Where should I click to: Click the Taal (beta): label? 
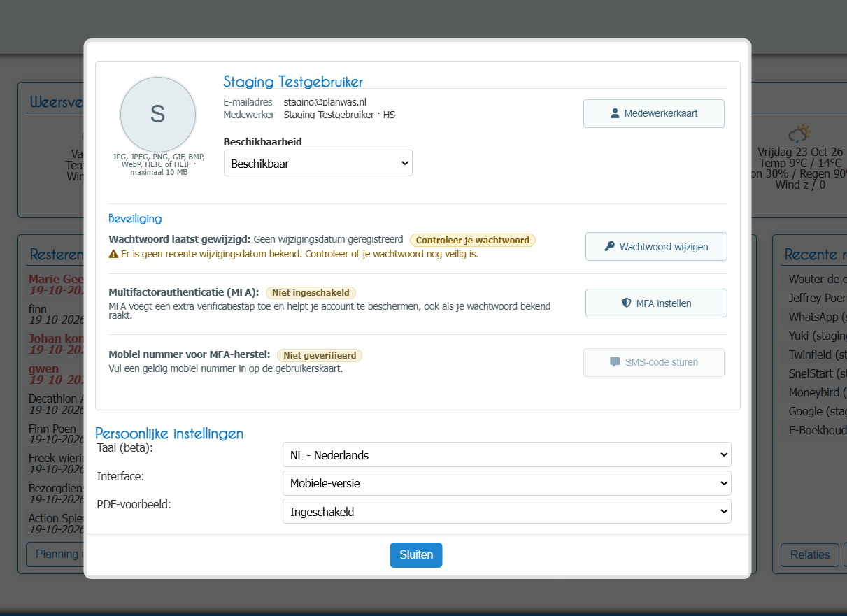[x=124, y=448]
